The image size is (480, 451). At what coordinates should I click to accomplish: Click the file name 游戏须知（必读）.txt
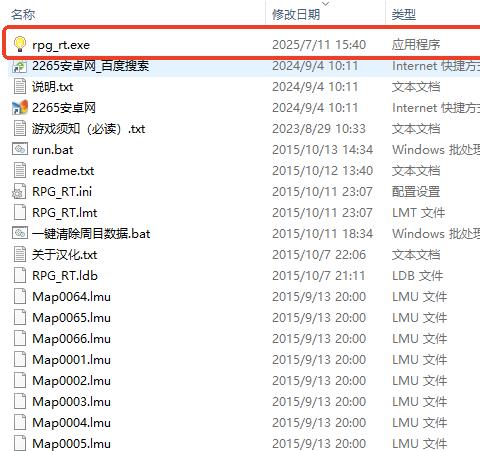coord(89,129)
